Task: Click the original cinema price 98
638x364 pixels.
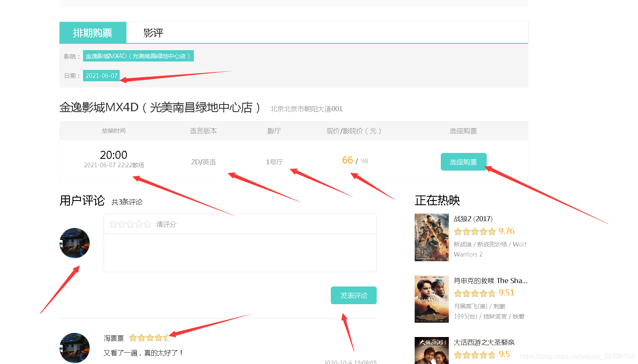Action: click(x=365, y=161)
